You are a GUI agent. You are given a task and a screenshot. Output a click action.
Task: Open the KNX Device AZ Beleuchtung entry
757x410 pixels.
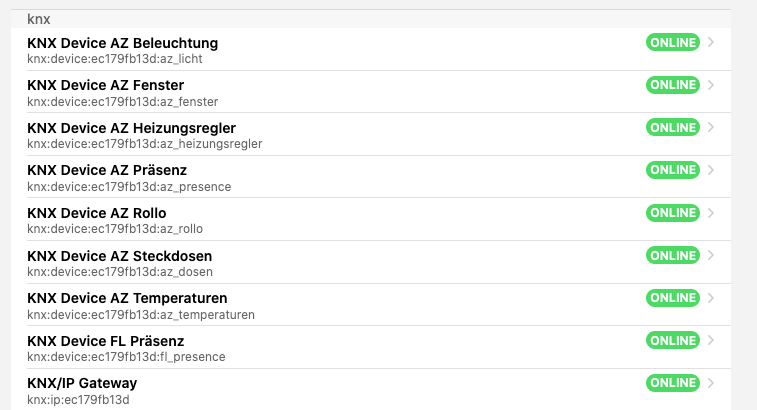tap(122, 43)
